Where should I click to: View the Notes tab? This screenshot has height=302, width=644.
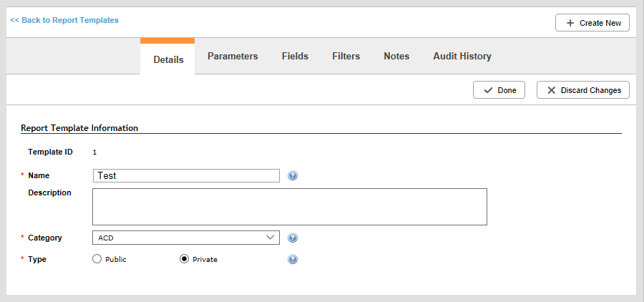pos(396,57)
